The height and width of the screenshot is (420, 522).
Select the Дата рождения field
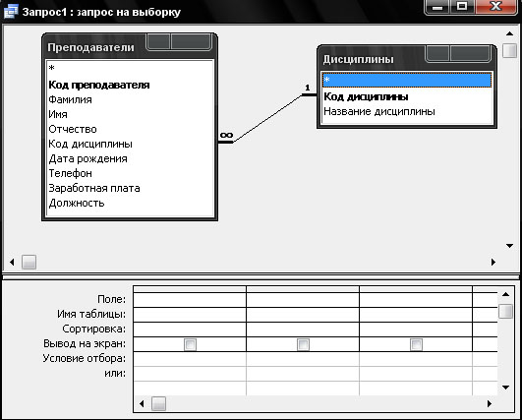tap(130, 158)
